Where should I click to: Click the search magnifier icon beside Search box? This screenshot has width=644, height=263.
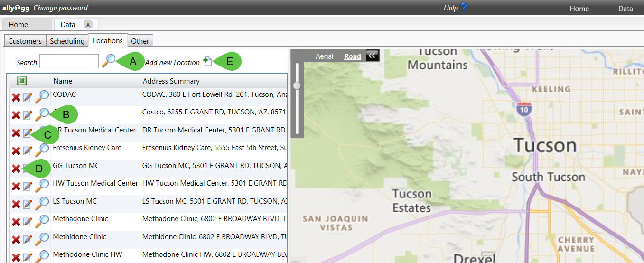tap(108, 61)
